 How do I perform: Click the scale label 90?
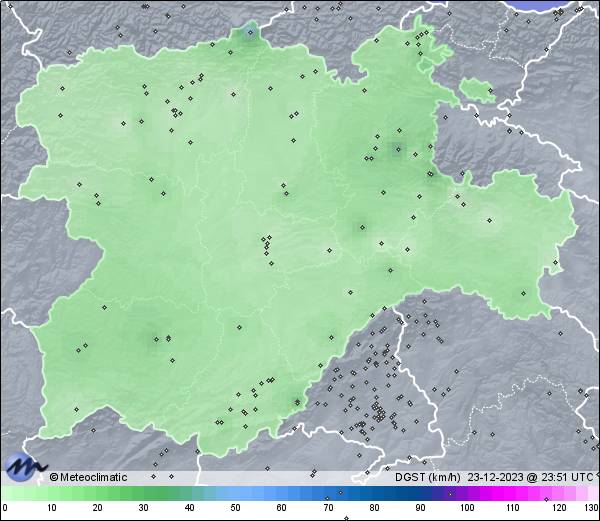[420, 508]
